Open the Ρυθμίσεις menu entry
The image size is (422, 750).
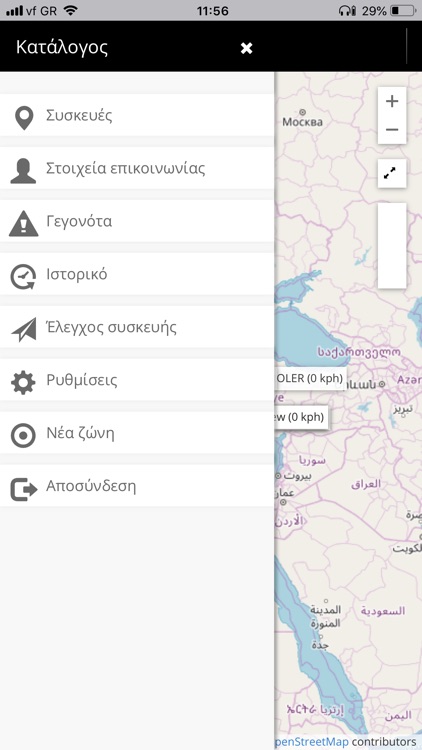pyautogui.click(x=137, y=380)
